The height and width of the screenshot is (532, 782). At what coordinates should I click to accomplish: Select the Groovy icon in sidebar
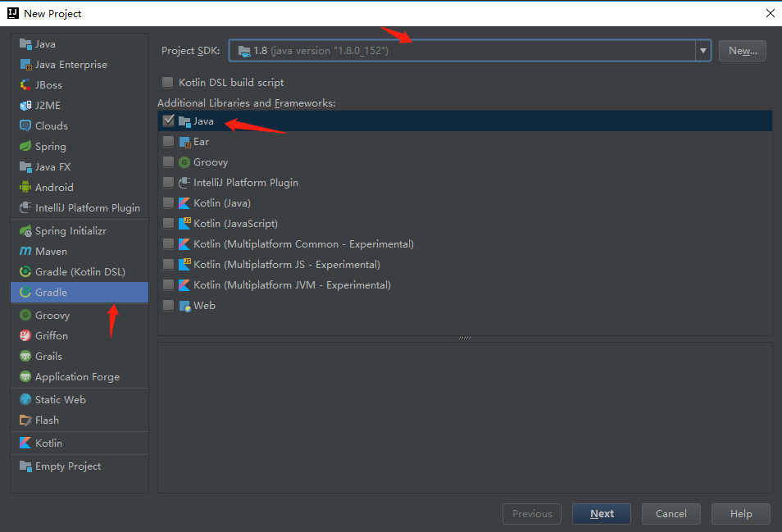tap(25, 315)
